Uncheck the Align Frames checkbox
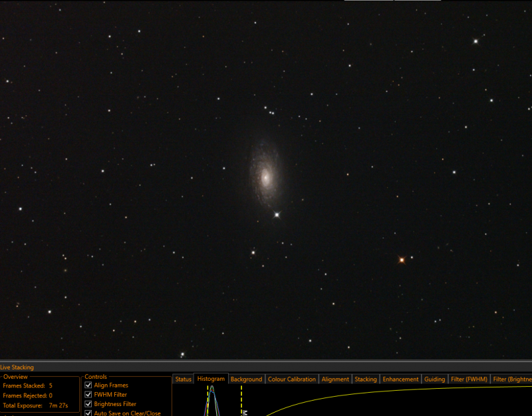532x416 pixels. pos(88,385)
